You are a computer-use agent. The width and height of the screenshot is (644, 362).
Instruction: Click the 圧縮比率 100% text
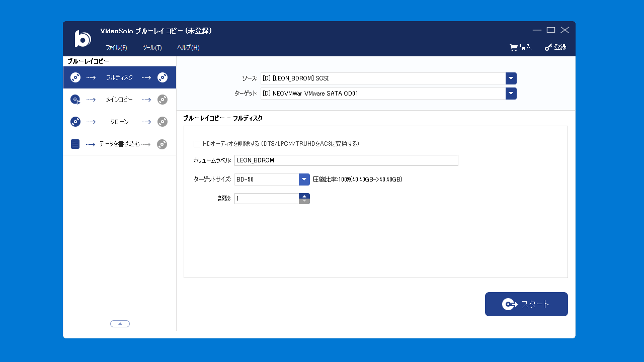(x=357, y=179)
